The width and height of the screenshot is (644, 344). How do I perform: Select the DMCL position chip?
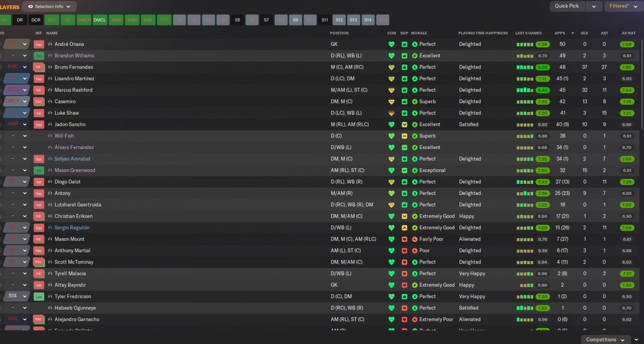(x=100, y=20)
